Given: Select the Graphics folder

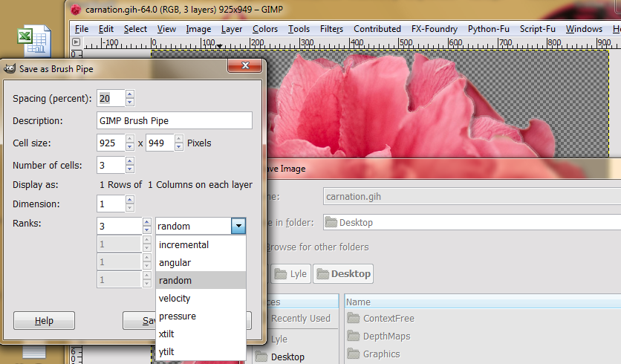Looking at the screenshot, I should pos(381,354).
